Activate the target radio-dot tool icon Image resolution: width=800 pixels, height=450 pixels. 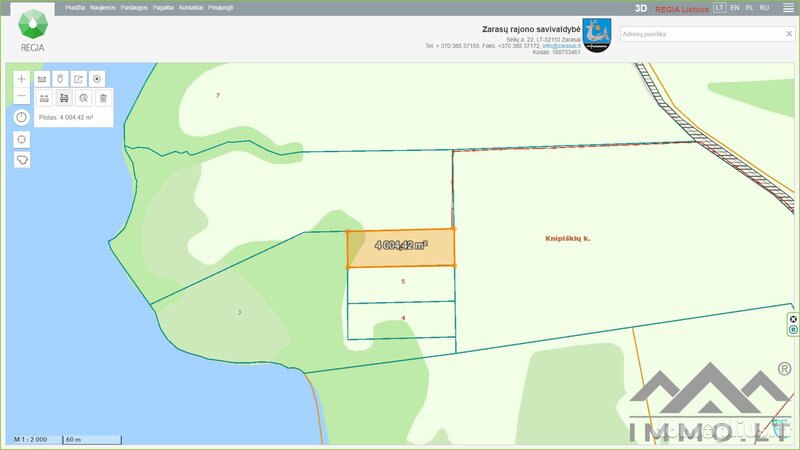(97, 79)
